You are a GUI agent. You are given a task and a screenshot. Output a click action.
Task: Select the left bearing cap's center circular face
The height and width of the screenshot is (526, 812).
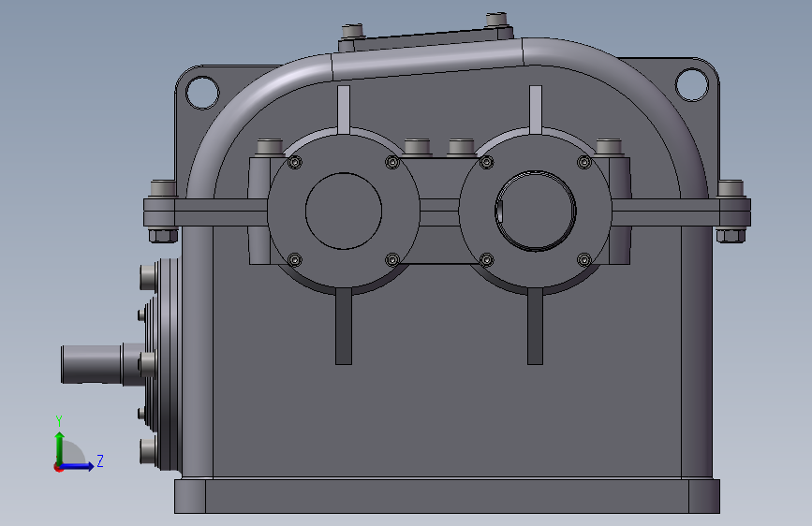coord(344,212)
